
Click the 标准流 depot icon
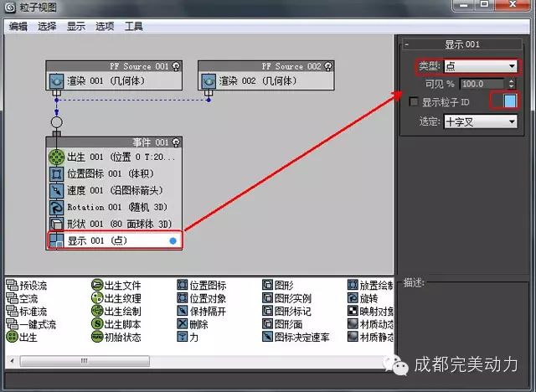click(12, 311)
